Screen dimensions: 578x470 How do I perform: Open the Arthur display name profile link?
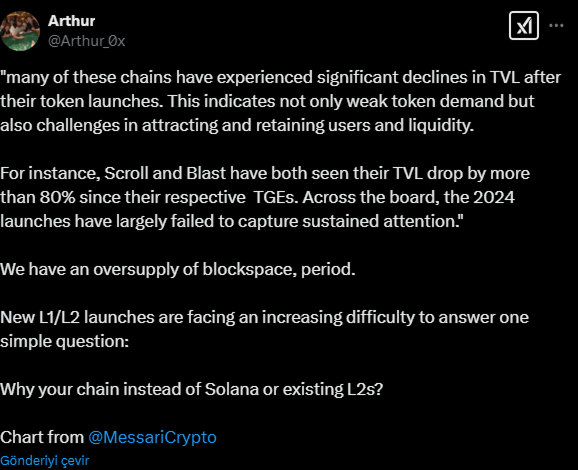point(72,21)
